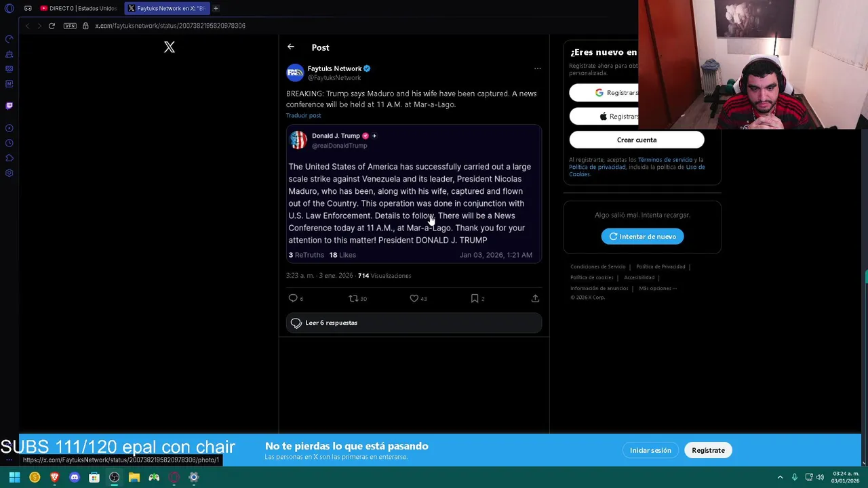Open the post's three-dot more menu
This screenshot has height=488, width=868.
(x=537, y=68)
